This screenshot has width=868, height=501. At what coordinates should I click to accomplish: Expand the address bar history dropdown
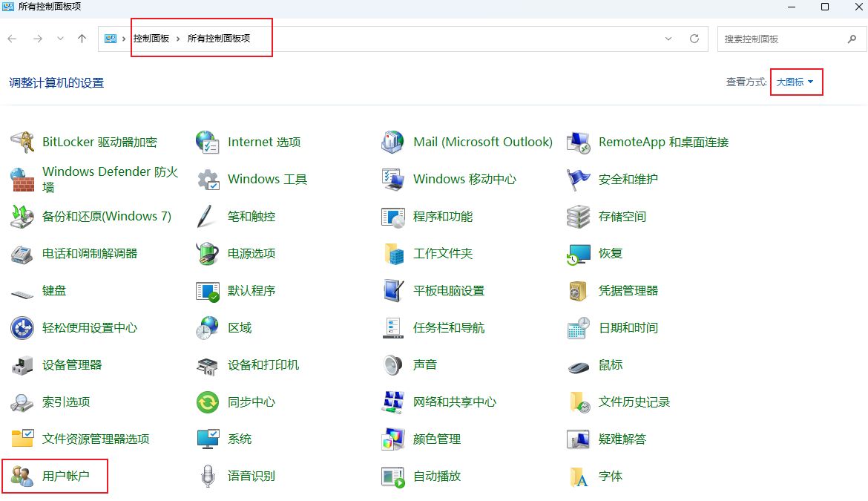pos(668,39)
